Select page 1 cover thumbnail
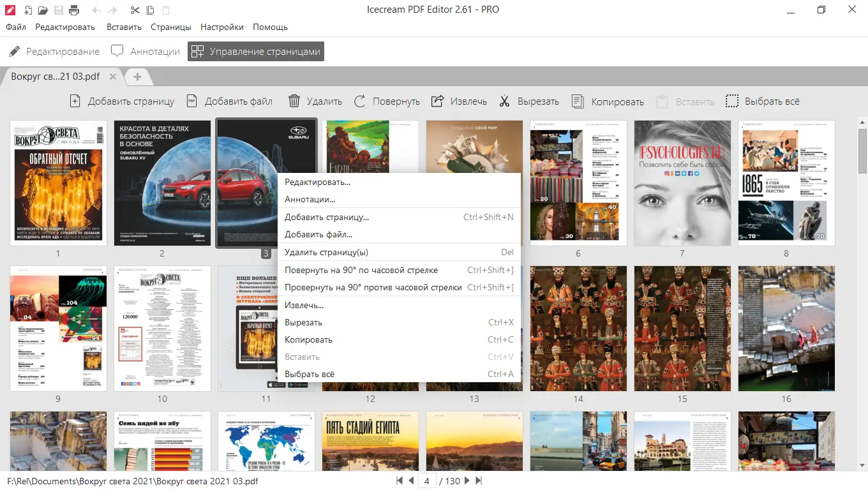The width and height of the screenshot is (868, 490). [58, 182]
